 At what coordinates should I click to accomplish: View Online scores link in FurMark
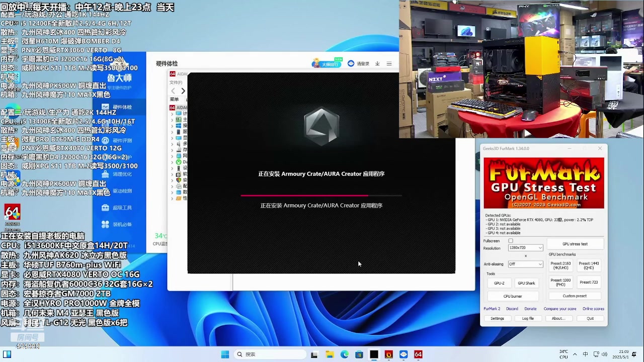click(x=593, y=309)
